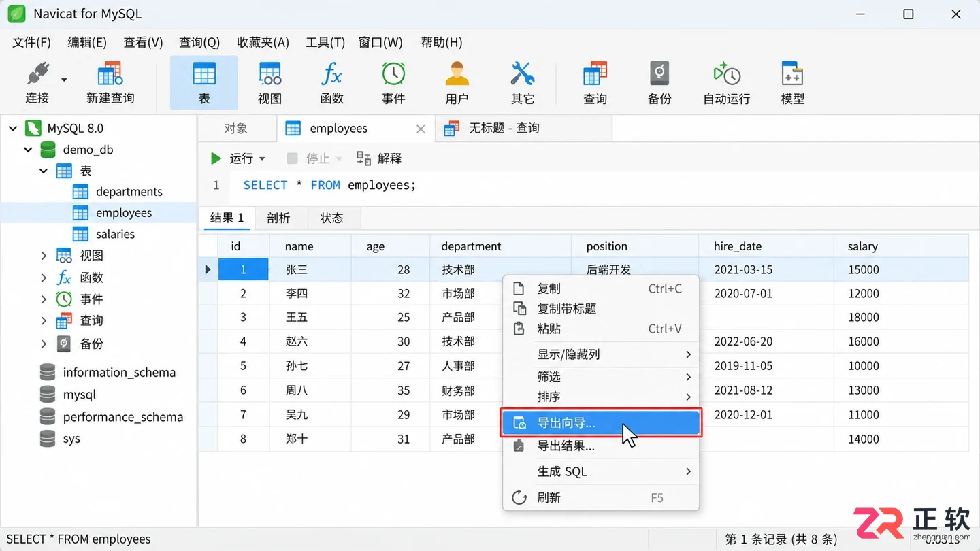Open the 自动运行 toolbar icon

pos(726,83)
